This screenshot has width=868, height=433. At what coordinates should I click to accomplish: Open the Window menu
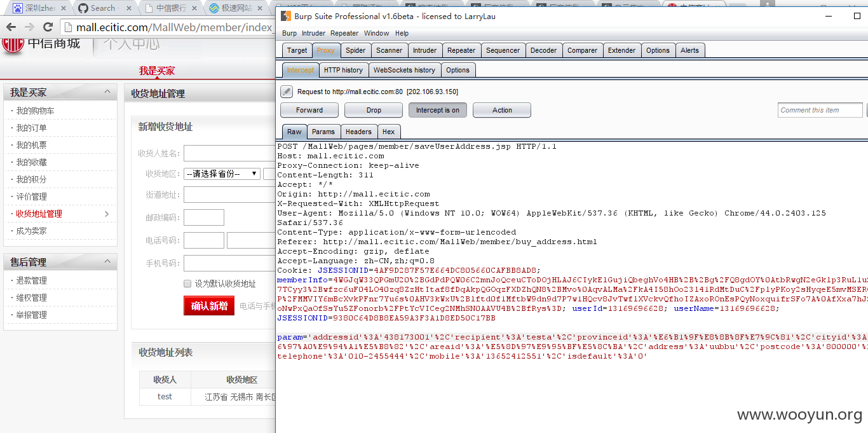(376, 33)
